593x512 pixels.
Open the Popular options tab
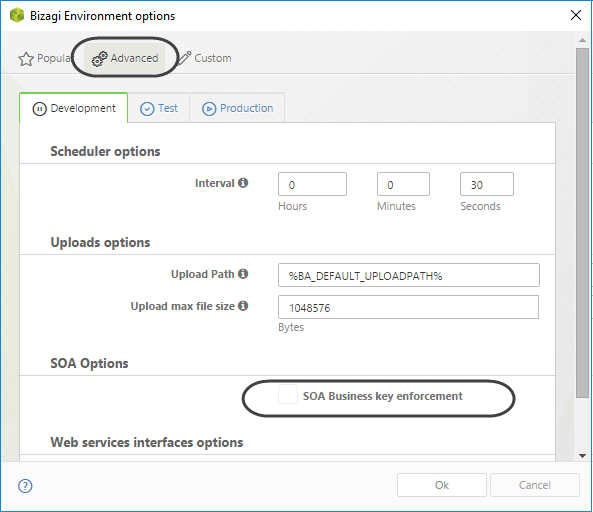45,58
